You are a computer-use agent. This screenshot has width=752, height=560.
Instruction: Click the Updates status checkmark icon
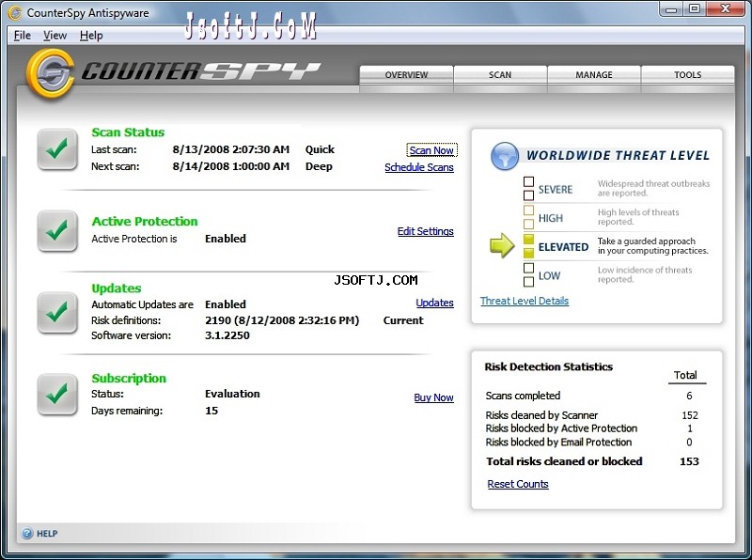pyautogui.click(x=57, y=313)
